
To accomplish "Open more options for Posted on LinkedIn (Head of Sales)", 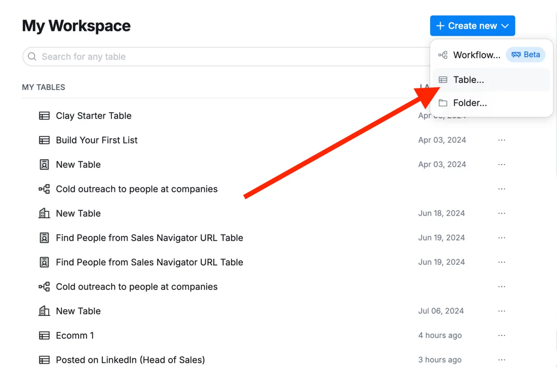I will 501,360.
